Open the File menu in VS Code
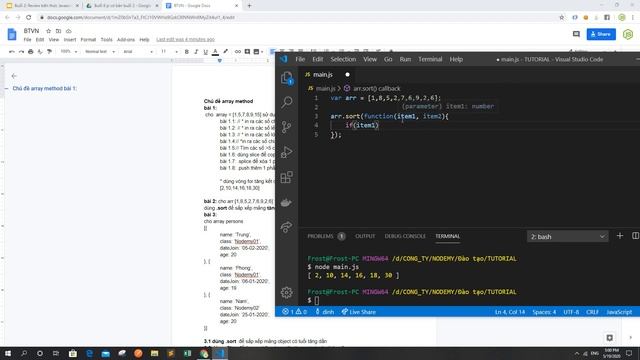 point(300,59)
